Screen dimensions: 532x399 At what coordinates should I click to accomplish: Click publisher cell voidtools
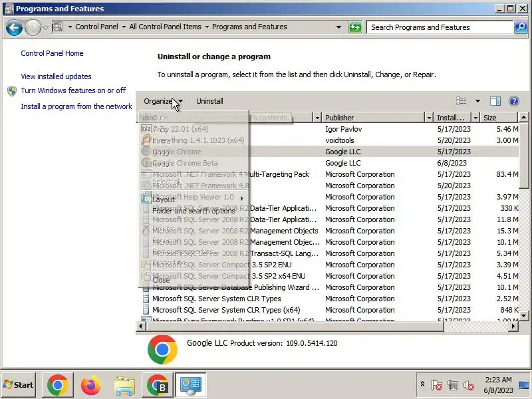tap(339, 140)
